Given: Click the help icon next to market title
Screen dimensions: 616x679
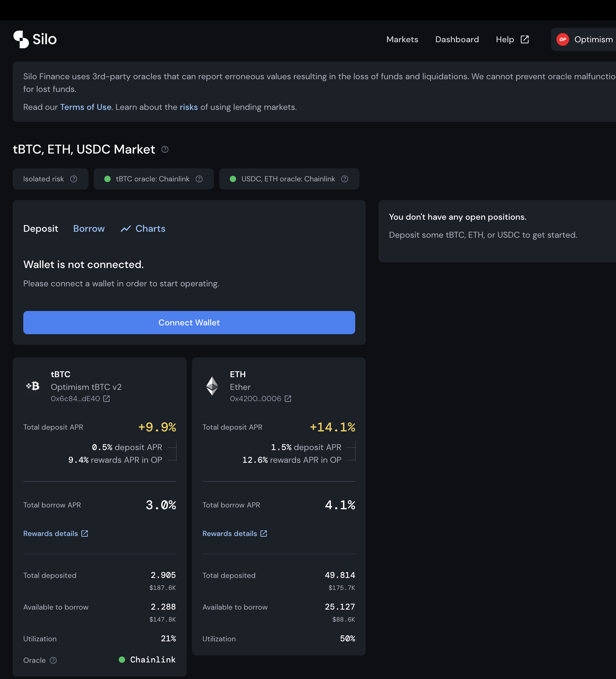Looking at the screenshot, I should tap(165, 149).
